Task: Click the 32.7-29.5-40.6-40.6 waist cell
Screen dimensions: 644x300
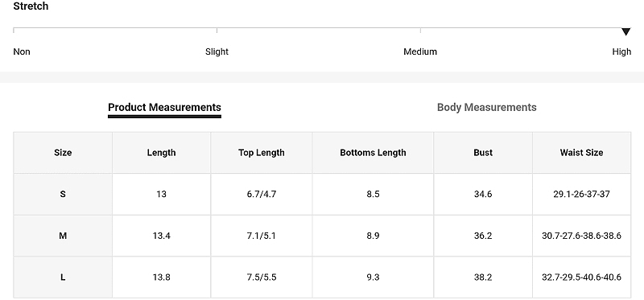Action: 581,277
